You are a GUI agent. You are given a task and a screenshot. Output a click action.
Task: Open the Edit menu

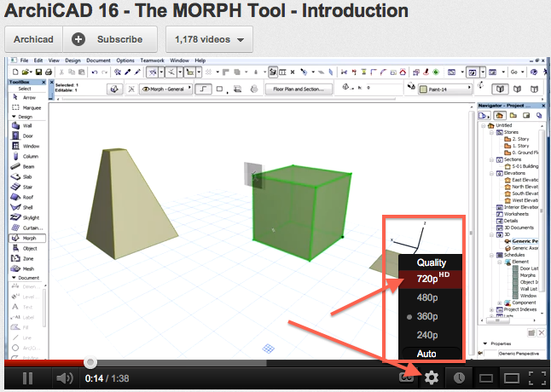tap(38, 61)
